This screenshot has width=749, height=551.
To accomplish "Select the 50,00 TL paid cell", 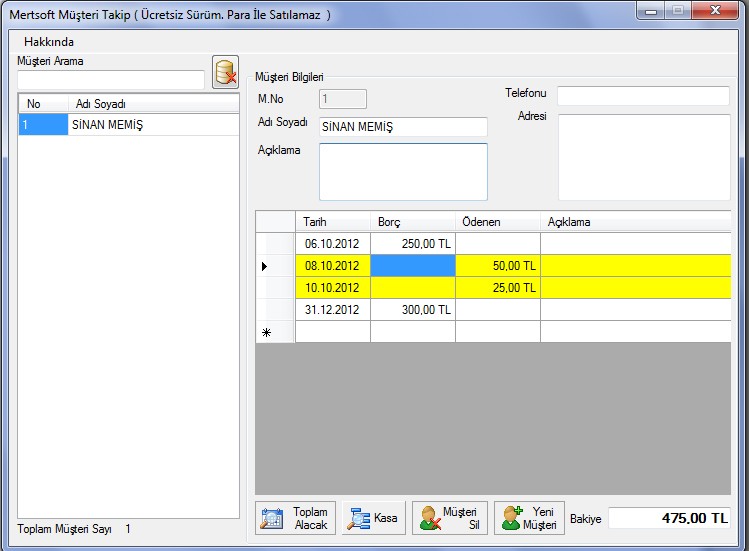I will coord(498,266).
